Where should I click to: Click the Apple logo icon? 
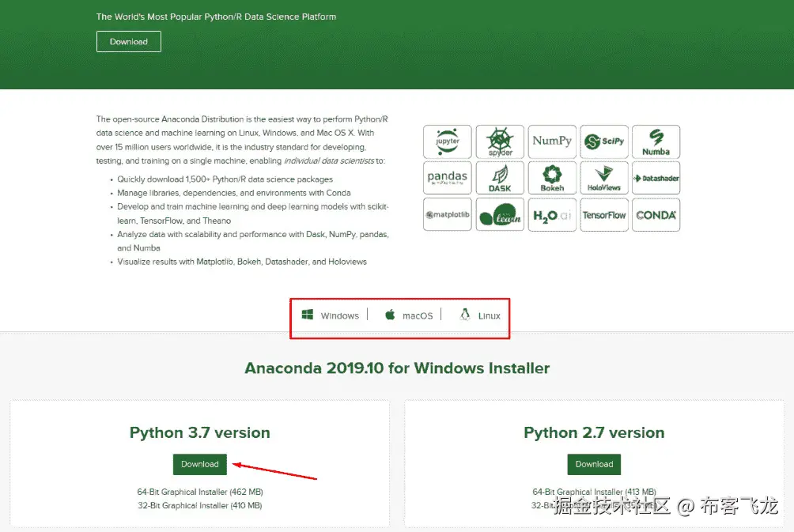pyautogui.click(x=390, y=315)
